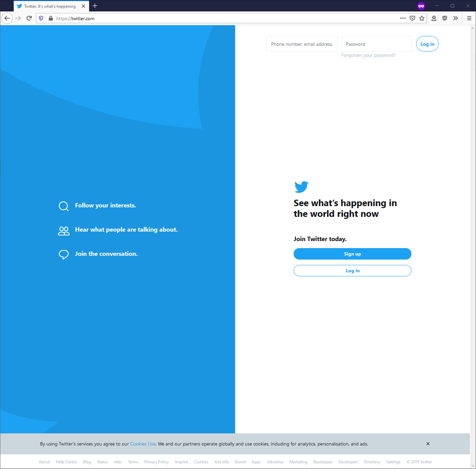Bookmark this page with the star icon

pyautogui.click(x=422, y=18)
